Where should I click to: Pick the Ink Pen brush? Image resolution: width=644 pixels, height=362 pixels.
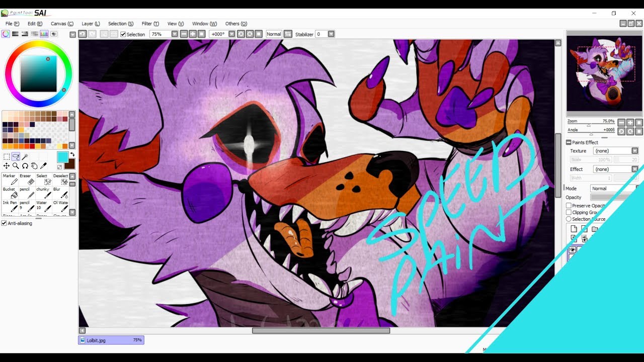10,206
